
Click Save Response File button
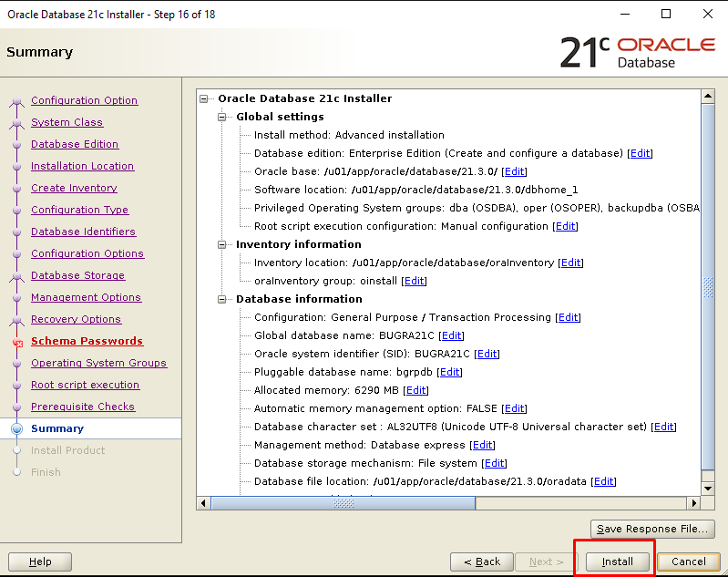tap(652, 529)
